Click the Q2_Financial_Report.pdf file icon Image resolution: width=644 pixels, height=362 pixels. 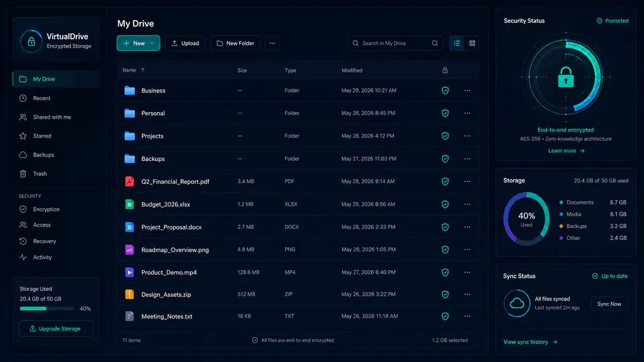pyautogui.click(x=129, y=181)
